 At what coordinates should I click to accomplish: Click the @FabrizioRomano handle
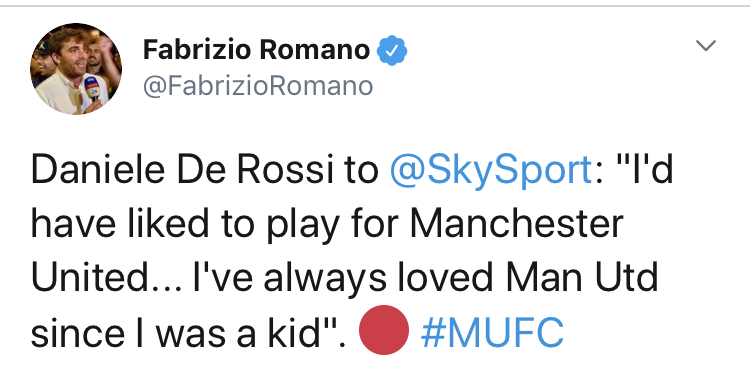coord(258,87)
